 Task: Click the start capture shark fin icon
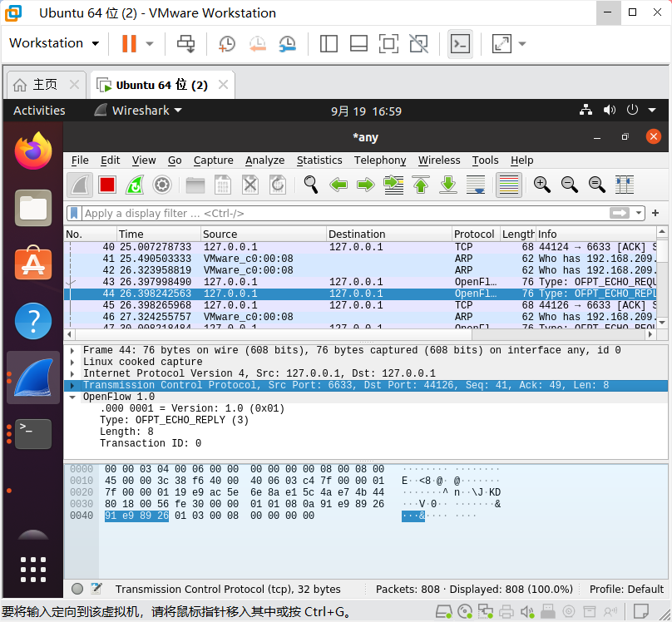click(80, 185)
